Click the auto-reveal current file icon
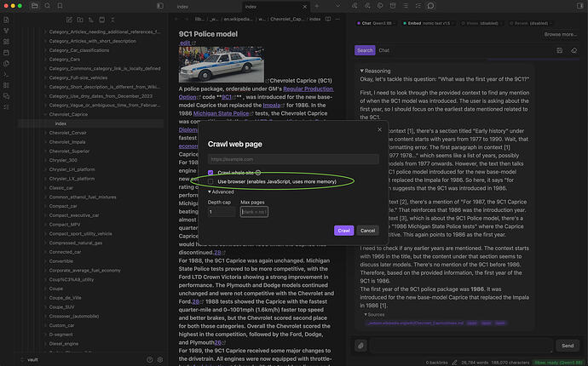The height and width of the screenshot is (366, 588). (101, 20)
